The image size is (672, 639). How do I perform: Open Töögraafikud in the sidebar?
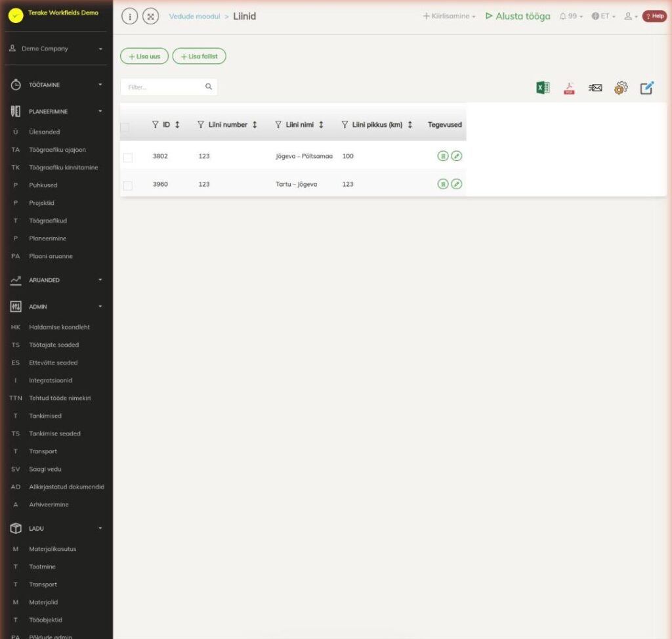click(48, 221)
